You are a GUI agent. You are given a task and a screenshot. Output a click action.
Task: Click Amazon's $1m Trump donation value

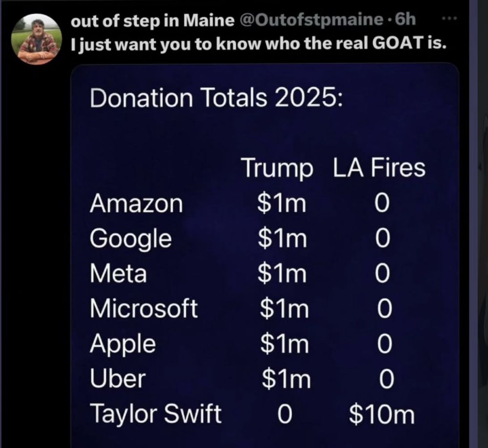(282, 204)
